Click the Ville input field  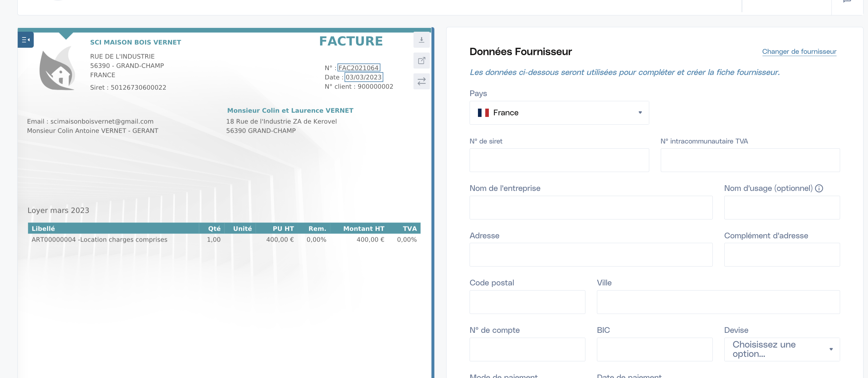click(x=718, y=302)
